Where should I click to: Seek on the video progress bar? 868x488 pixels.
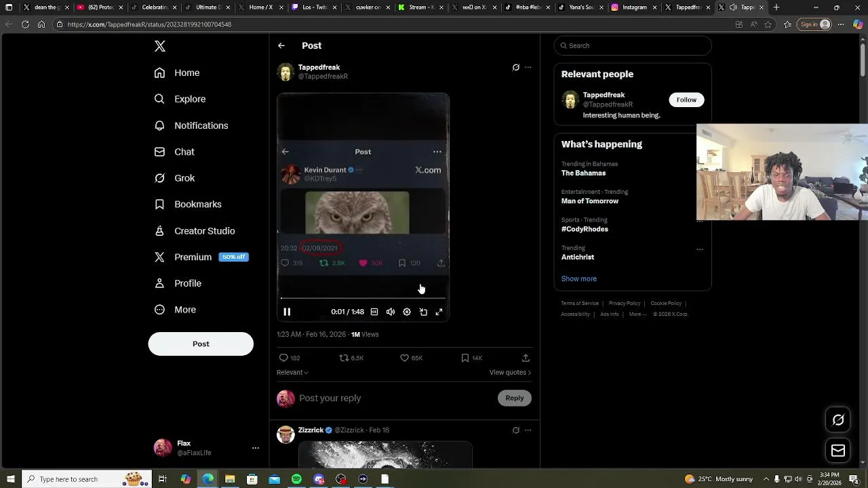[x=363, y=298]
